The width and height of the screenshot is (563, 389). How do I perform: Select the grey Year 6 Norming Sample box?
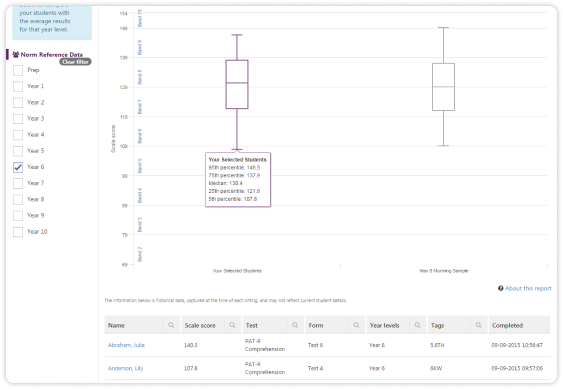click(443, 87)
